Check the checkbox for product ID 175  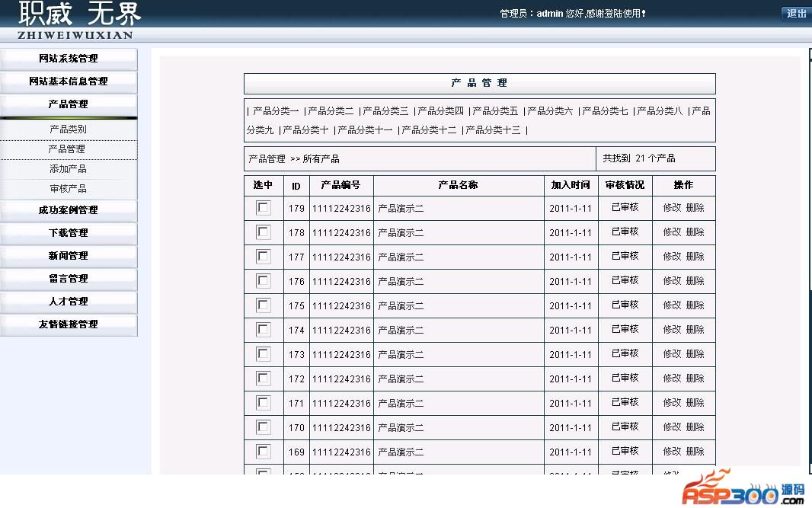tap(263, 305)
